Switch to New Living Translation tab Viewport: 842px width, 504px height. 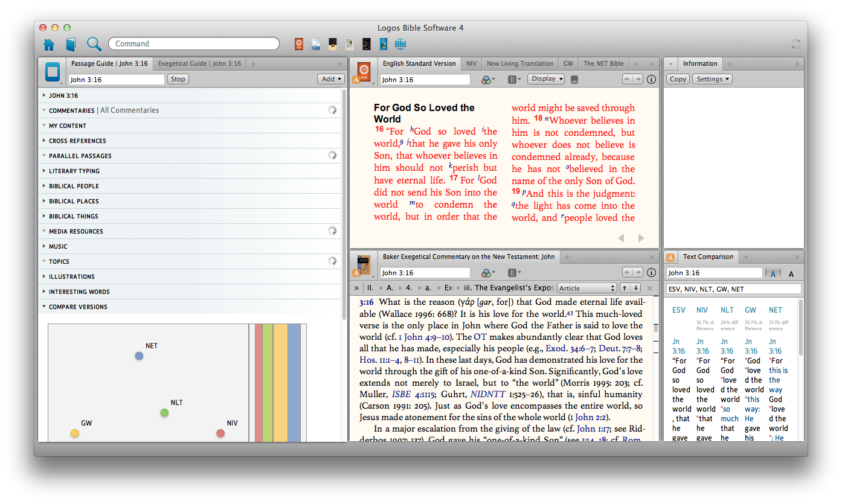(x=520, y=63)
